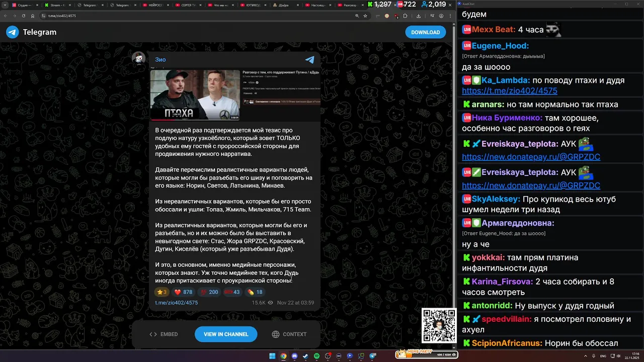Click the QR code overlay image
This screenshot has width=644, height=362.
tap(439, 326)
